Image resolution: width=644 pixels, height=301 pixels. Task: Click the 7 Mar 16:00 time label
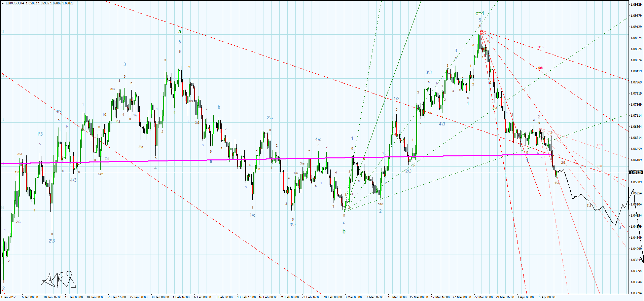coord(375,297)
